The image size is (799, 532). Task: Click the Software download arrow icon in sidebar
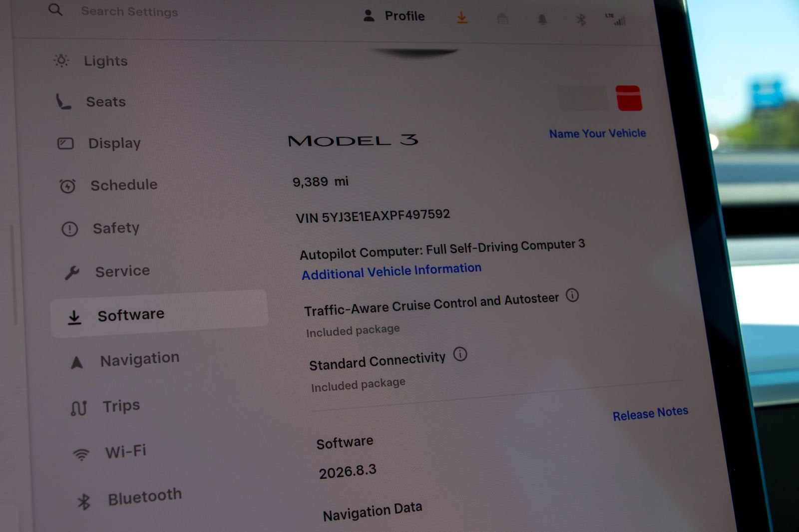pyautogui.click(x=74, y=317)
